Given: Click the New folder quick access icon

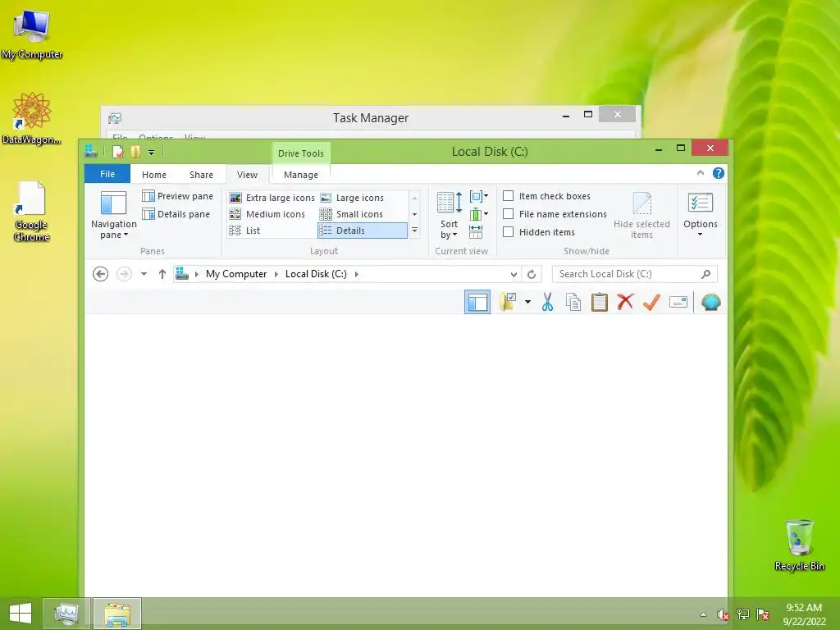Looking at the screenshot, I should pos(135,152).
